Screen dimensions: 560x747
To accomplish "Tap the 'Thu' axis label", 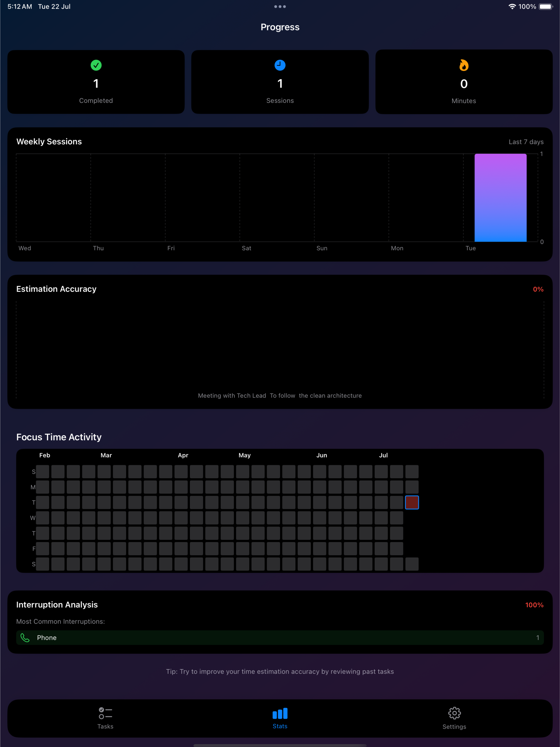I will click(98, 248).
